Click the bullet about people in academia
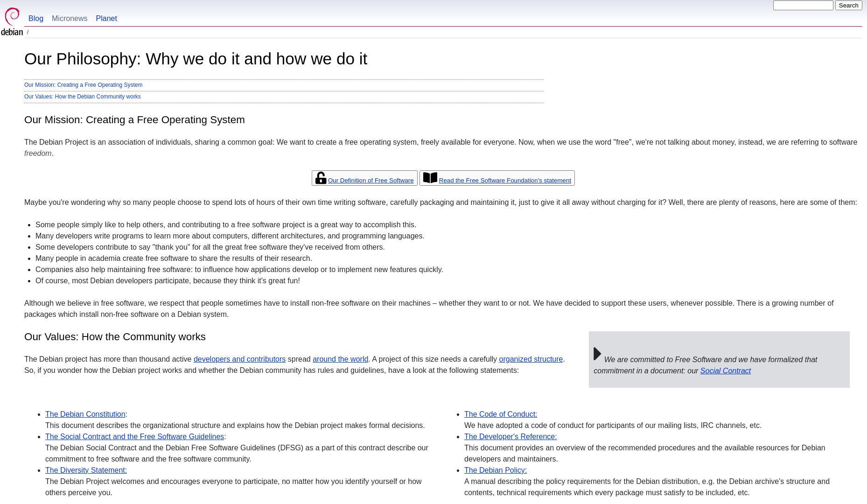The width and height of the screenshot is (867, 504). [x=174, y=258]
